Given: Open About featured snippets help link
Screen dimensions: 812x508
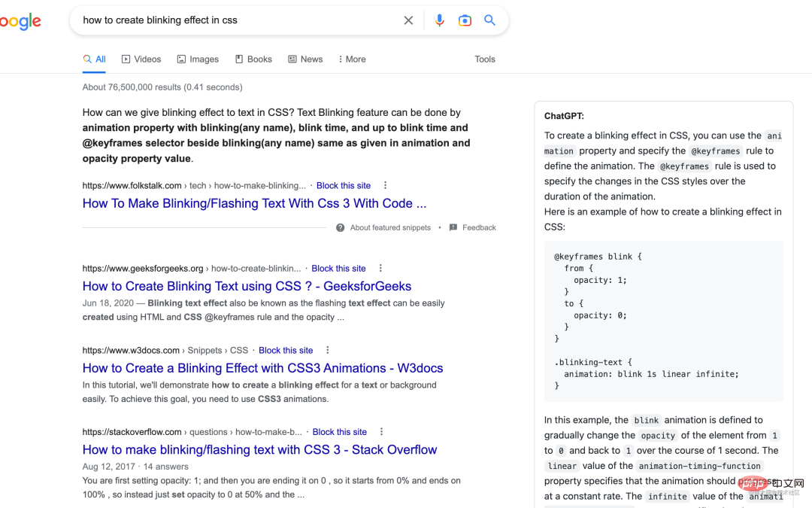Looking at the screenshot, I should click(383, 227).
